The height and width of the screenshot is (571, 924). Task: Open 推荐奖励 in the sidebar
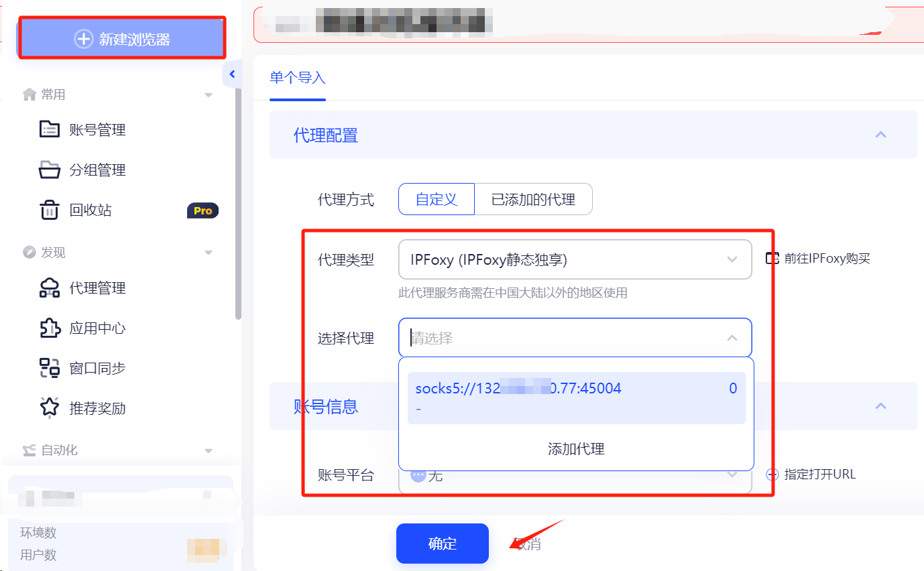pyautogui.click(x=83, y=408)
